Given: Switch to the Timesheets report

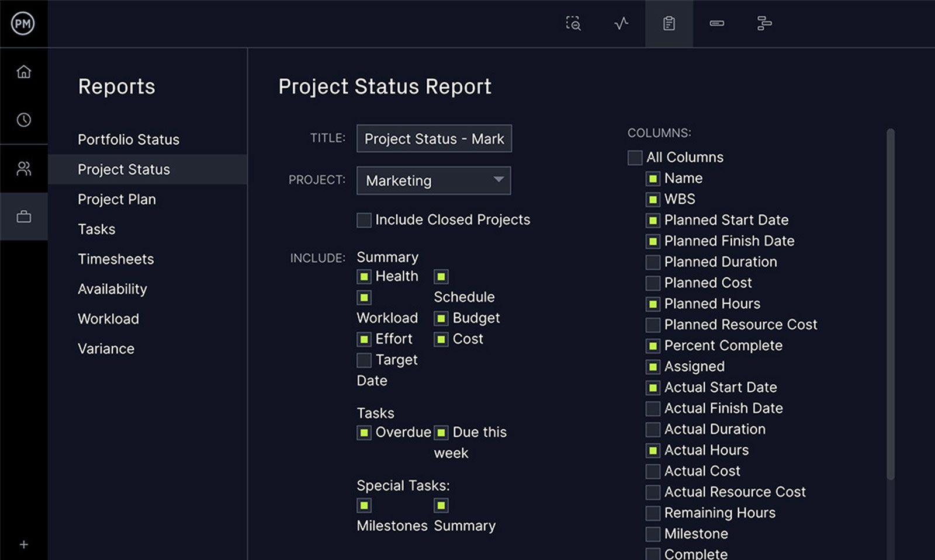Looking at the screenshot, I should pos(116,259).
